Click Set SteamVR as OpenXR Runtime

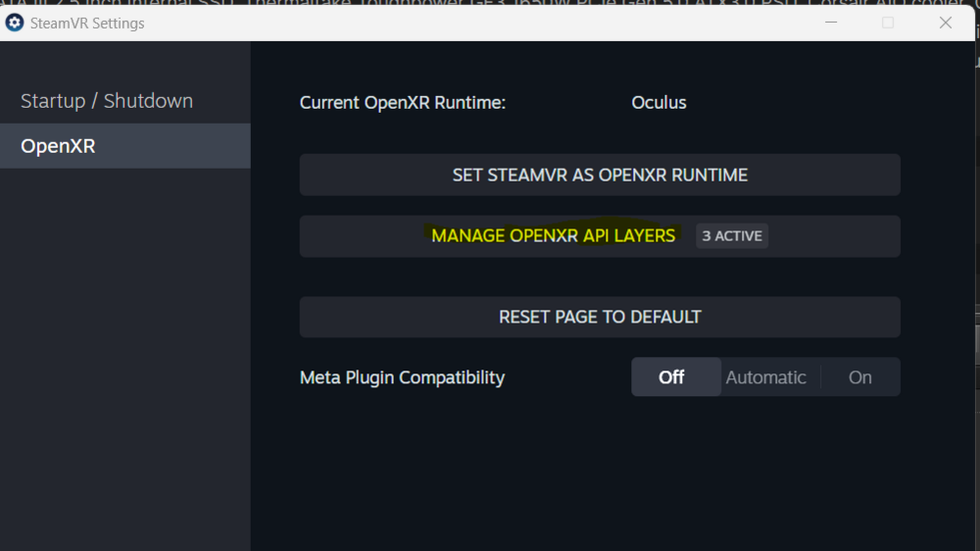(x=600, y=175)
